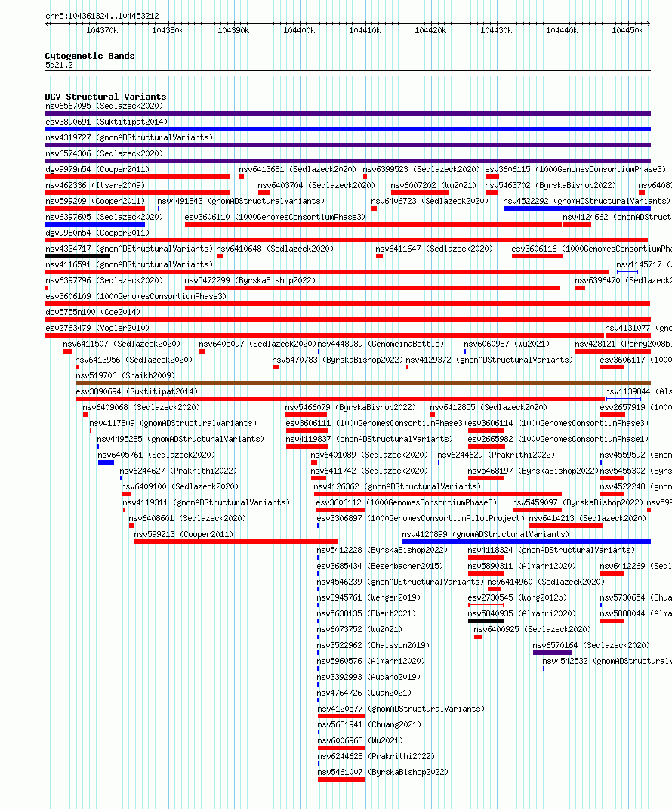This screenshot has height=809, width=672.
Task: Click the nsv4764726 (Quan2021) label
Action: pos(364,693)
